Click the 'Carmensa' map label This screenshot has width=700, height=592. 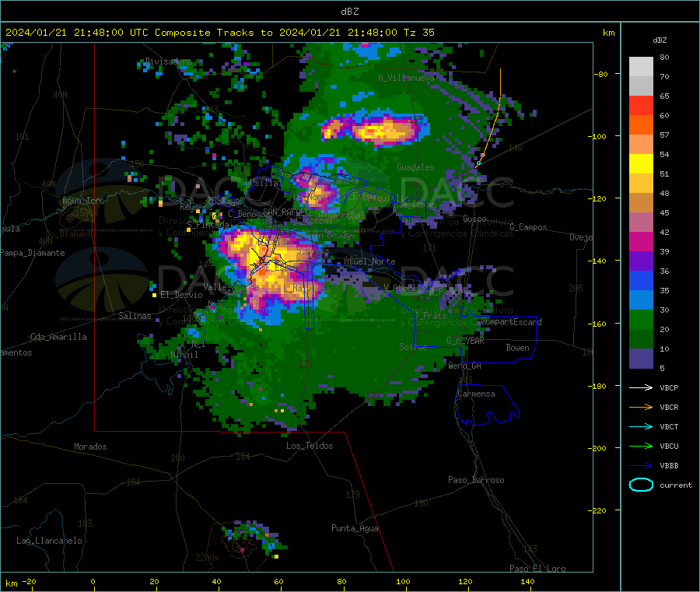pyautogui.click(x=476, y=394)
